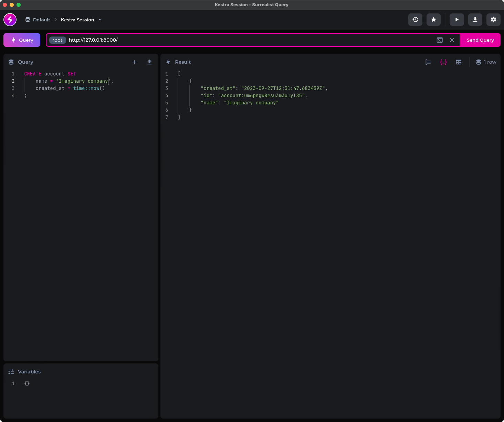Open the database console terminal icon
Viewport: 504px width, 422px height.
coord(440,40)
